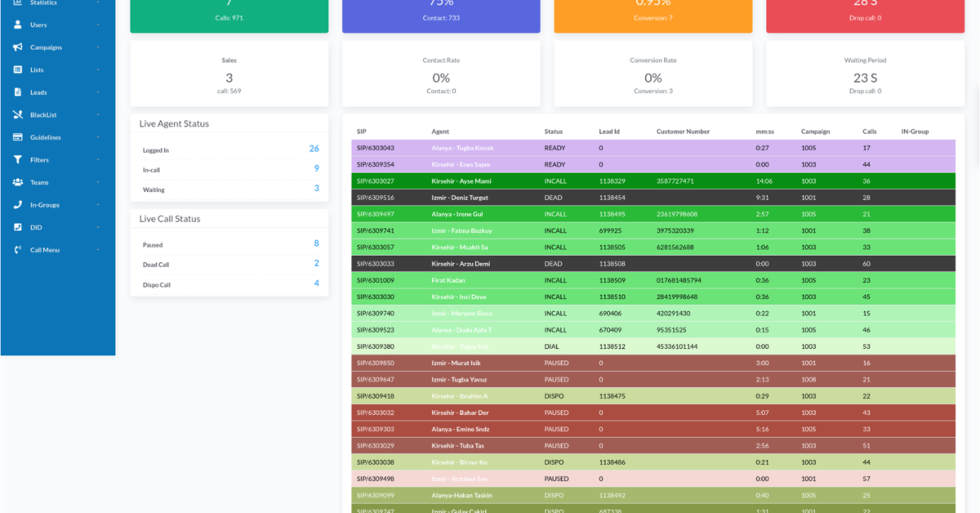
Task: Expand the Filters submenu arrow
Action: pos(98,160)
